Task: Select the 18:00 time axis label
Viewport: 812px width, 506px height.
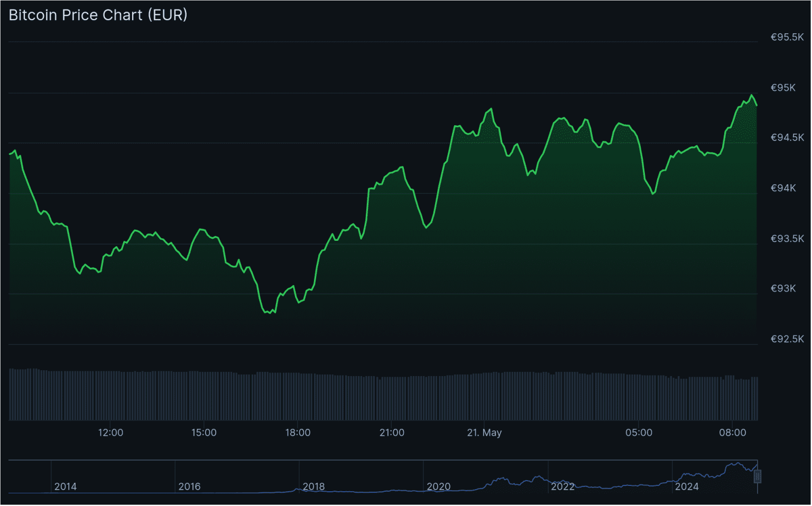Action: coord(298,432)
